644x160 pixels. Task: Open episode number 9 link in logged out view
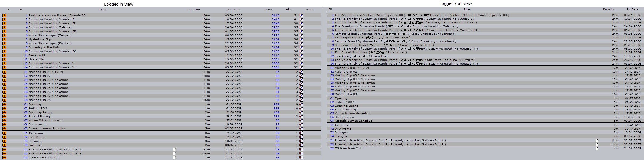coord(333,45)
